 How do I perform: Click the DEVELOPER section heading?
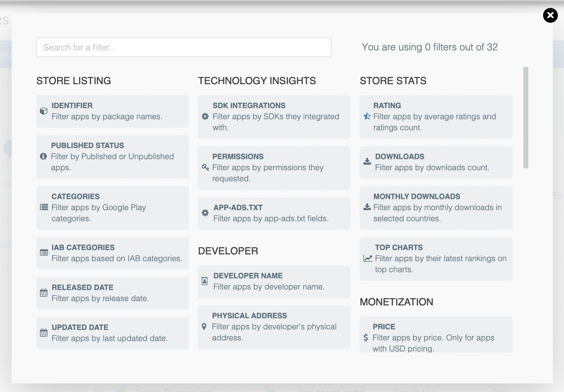pyautogui.click(x=228, y=251)
